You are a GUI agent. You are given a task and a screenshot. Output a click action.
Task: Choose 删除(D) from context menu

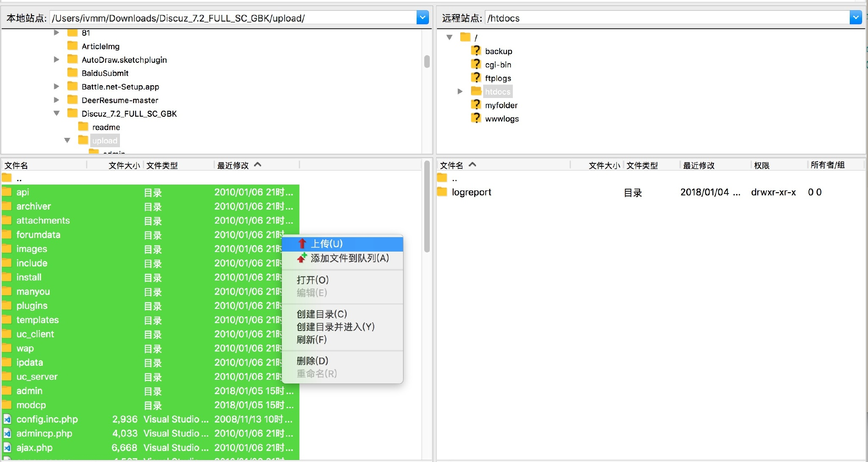312,361
